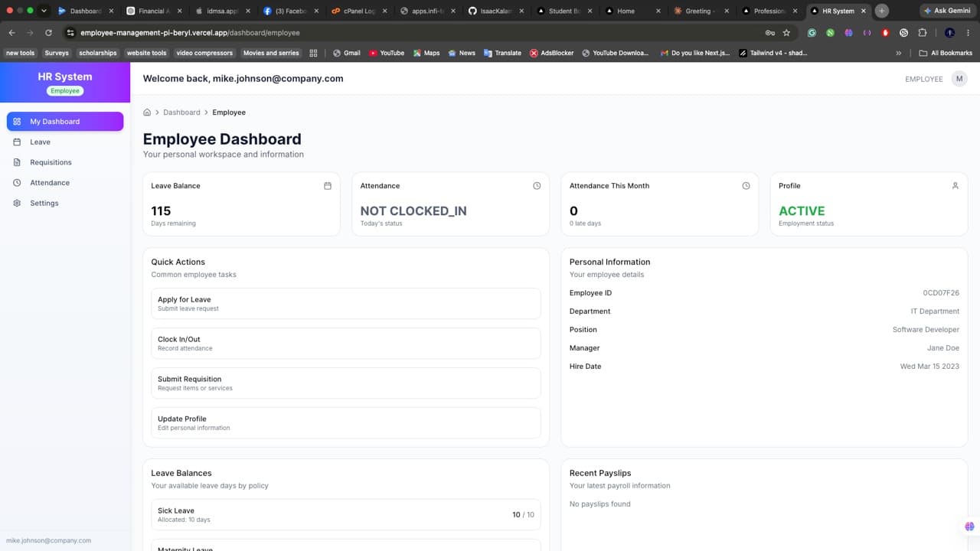
Task: Open the AdsBlocker bookmark
Action: point(551,53)
